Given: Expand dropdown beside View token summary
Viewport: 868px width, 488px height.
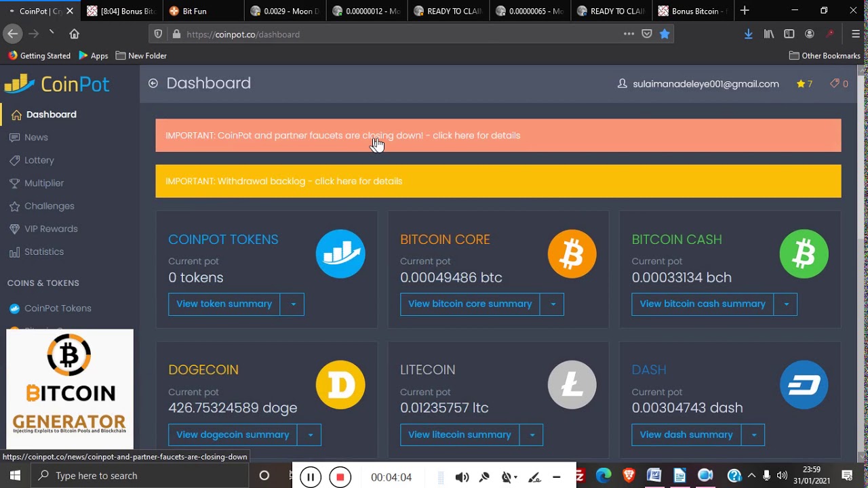Looking at the screenshot, I should point(293,304).
